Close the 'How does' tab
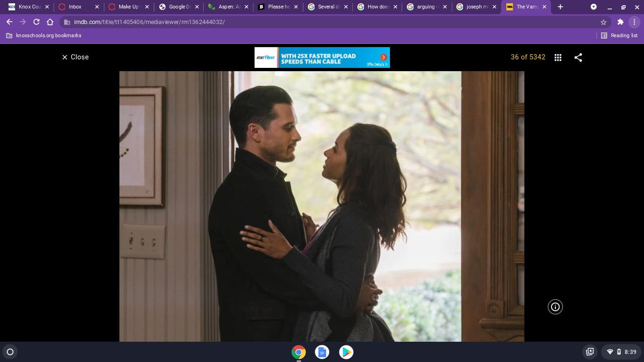Viewport: 644px width, 362px height. [x=396, y=7]
